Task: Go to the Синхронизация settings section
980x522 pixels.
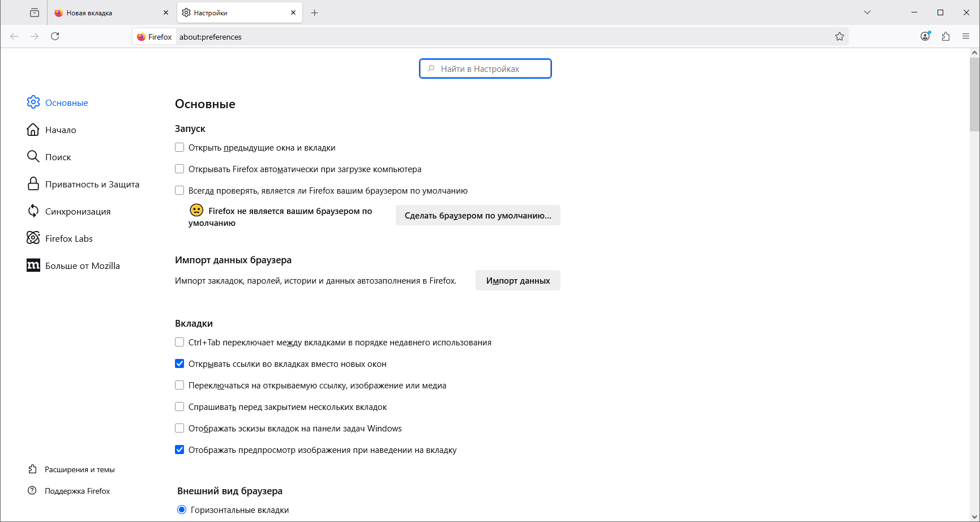Action: [x=78, y=211]
